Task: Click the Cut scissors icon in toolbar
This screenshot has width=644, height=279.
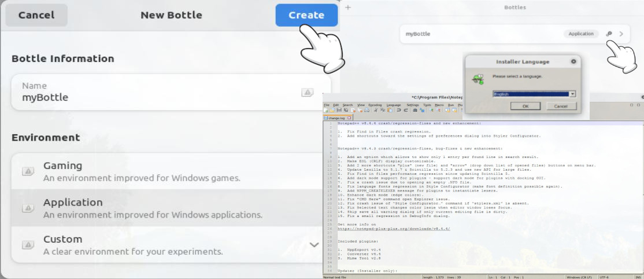Action: [x=376, y=110]
